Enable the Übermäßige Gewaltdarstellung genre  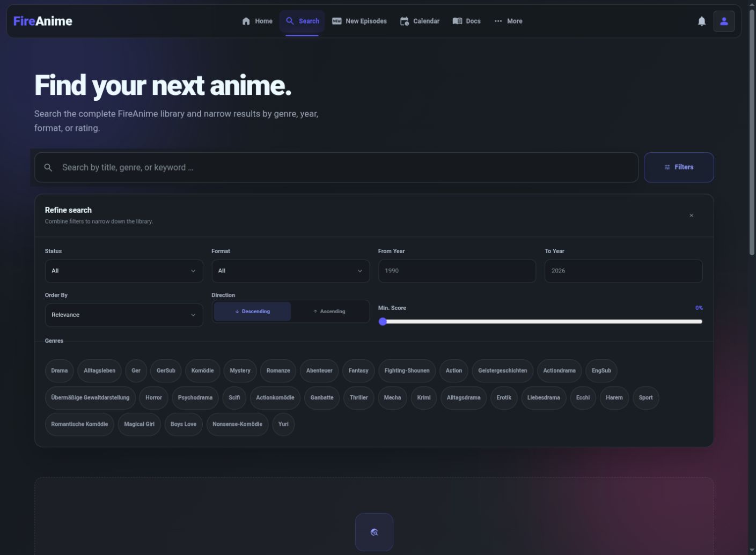[90, 398]
